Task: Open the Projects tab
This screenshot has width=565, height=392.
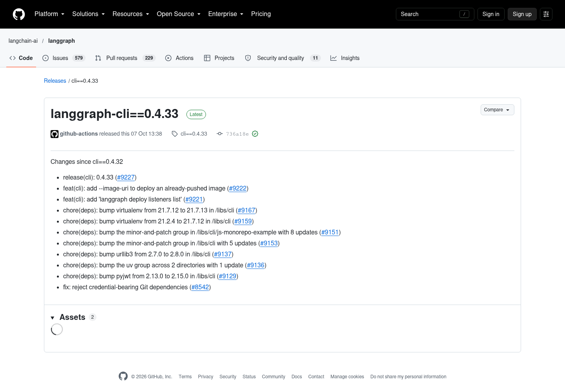Action: point(219,58)
